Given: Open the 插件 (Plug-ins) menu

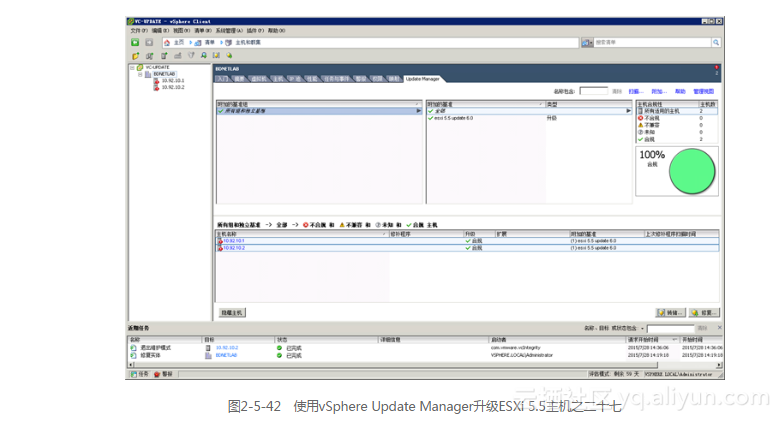Looking at the screenshot, I should (x=256, y=31).
